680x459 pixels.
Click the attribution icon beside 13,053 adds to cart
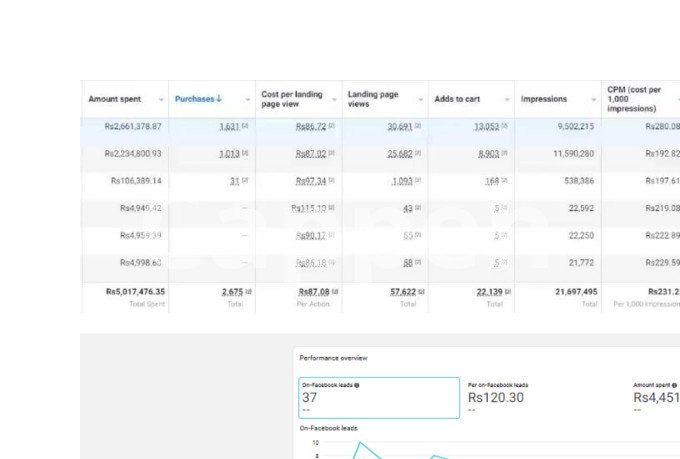[x=504, y=127]
